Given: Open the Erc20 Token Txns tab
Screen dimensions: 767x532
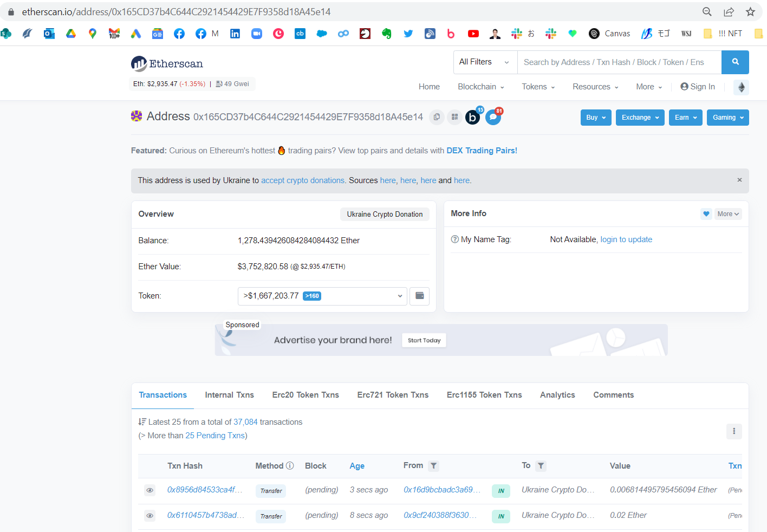Looking at the screenshot, I should (x=305, y=395).
